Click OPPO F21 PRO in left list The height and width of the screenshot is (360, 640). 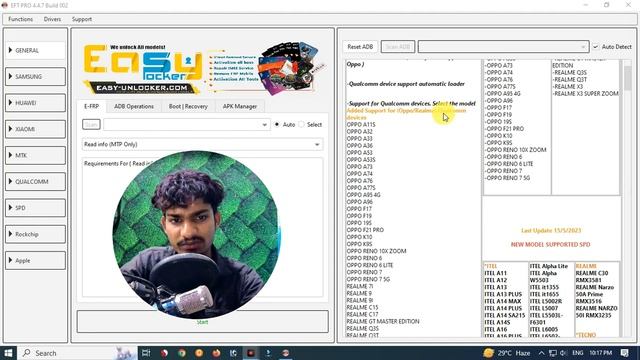(365, 230)
